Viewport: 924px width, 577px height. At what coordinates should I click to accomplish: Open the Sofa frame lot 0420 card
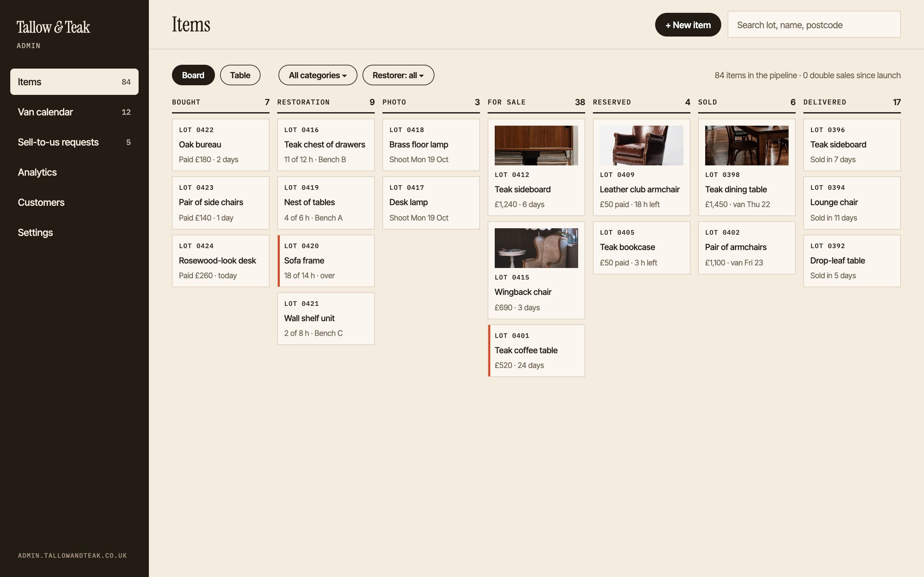326,261
